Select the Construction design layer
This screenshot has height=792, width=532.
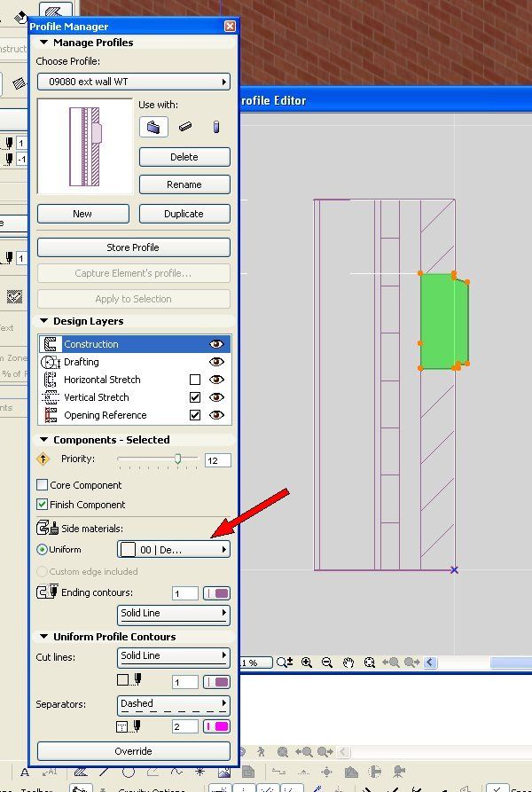point(135,344)
